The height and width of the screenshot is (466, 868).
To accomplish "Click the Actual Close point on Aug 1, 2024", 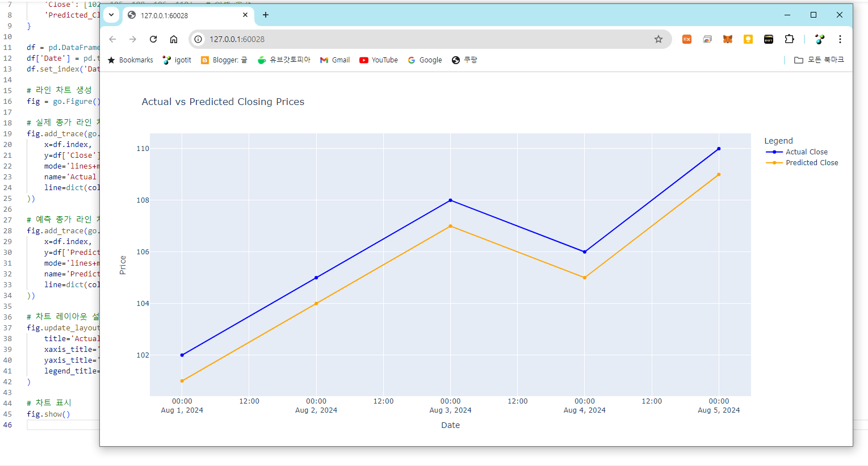I will pyautogui.click(x=182, y=355).
